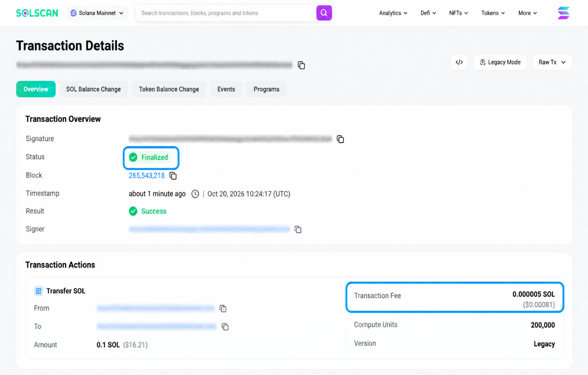Open the From address link
The width and height of the screenshot is (588, 375).
pyautogui.click(x=156, y=308)
